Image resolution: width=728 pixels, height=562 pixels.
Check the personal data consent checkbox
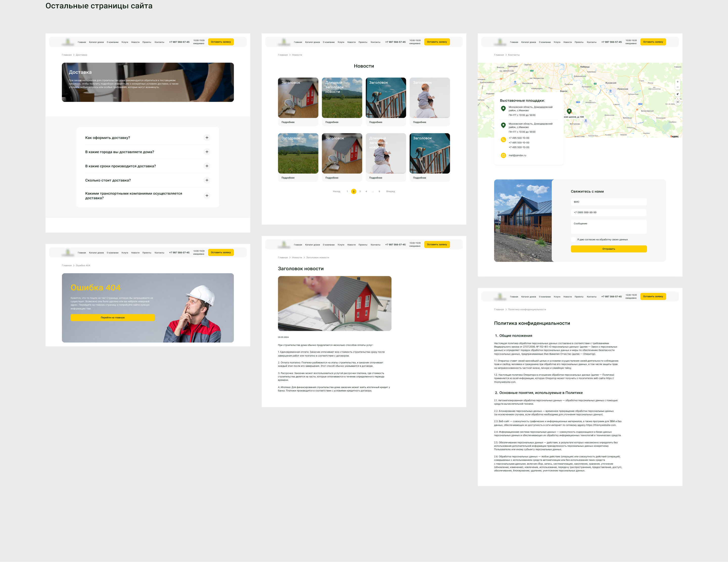[x=573, y=240]
